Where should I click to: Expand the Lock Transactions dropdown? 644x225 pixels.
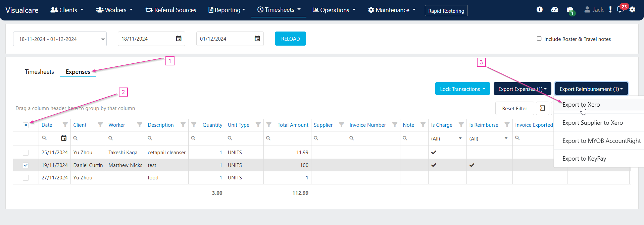pyautogui.click(x=462, y=89)
